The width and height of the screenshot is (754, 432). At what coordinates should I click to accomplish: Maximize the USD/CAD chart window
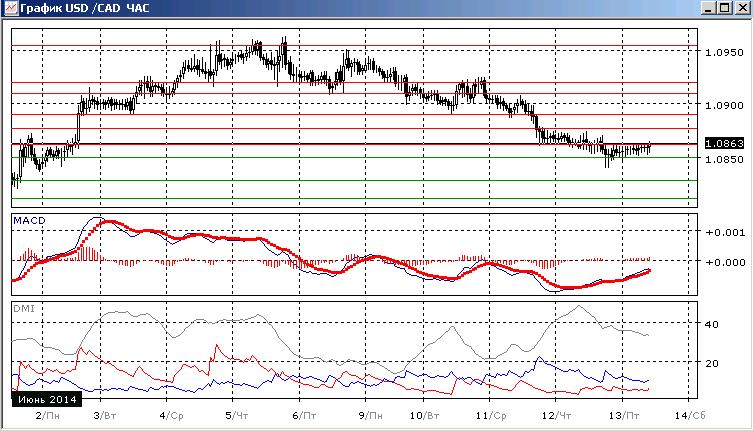[725, 8]
